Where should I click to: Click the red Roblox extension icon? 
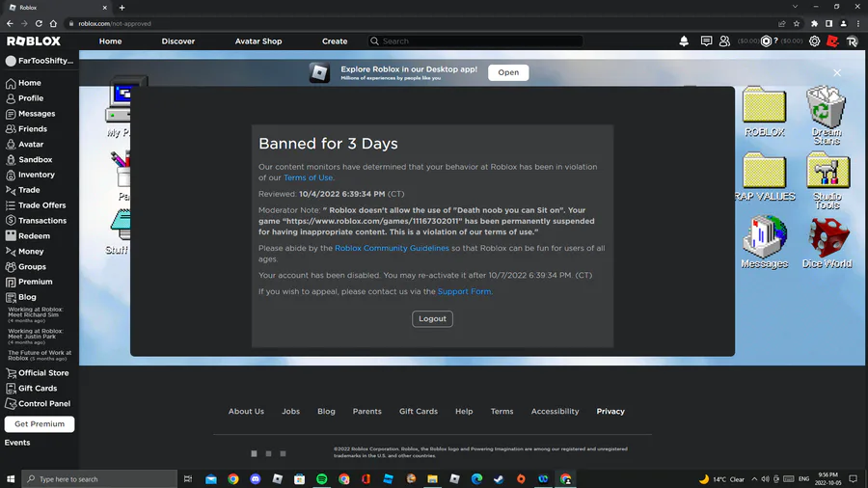pyautogui.click(x=832, y=41)
